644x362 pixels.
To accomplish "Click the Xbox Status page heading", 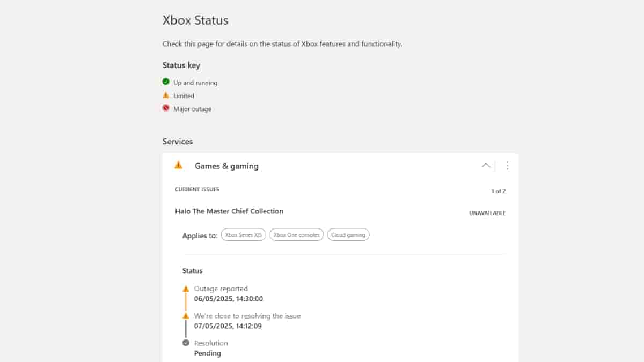I will click(x=195, y=20).
